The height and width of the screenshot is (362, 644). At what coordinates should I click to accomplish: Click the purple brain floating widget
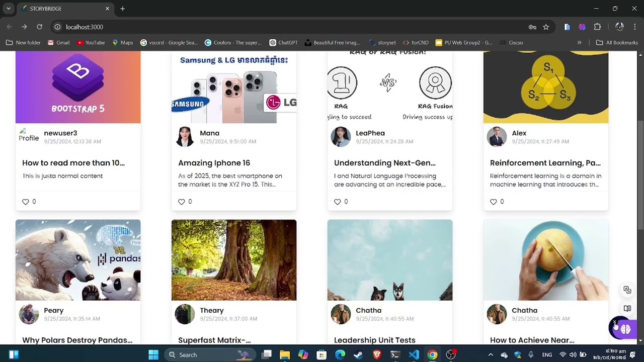tap(625, 329)
